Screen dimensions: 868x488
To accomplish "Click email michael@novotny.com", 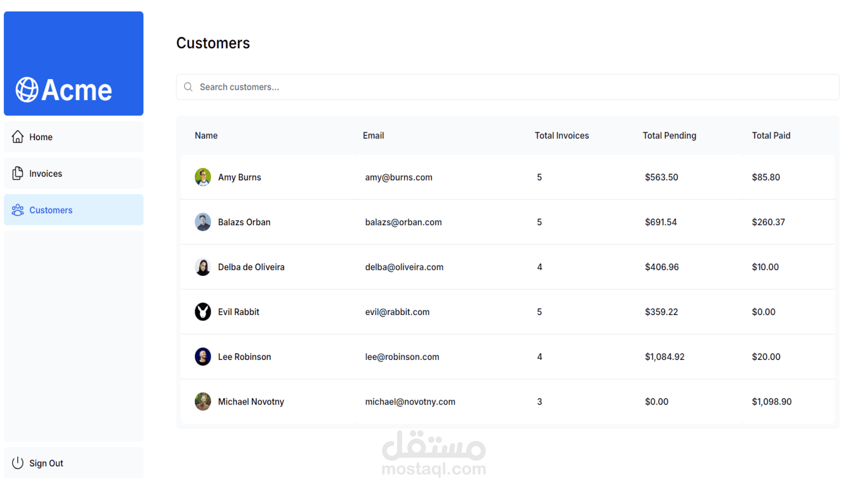I will point(410,402).
